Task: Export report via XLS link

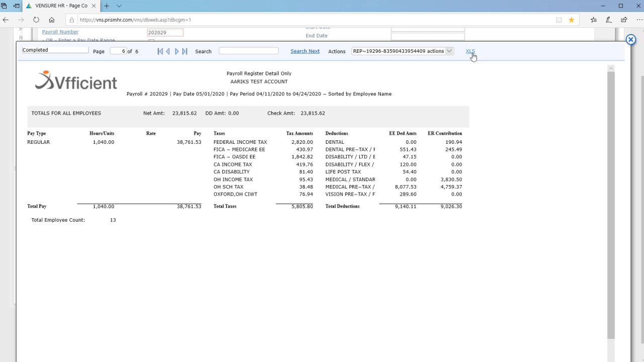Action: 470,51
